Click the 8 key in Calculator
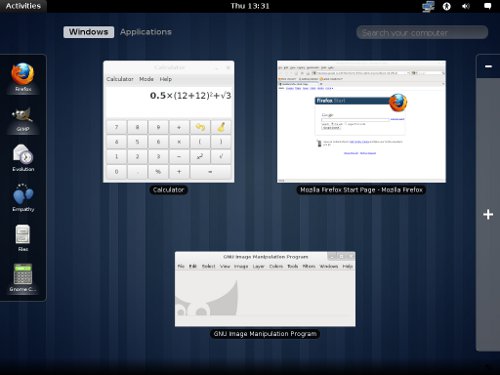This screenshot has width=500, height=375. pos(137,127)
